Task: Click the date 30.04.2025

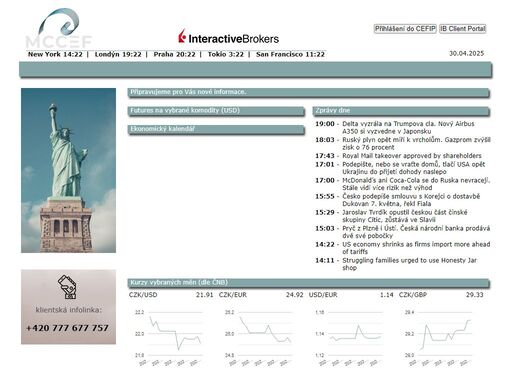Action: (466, 53)
